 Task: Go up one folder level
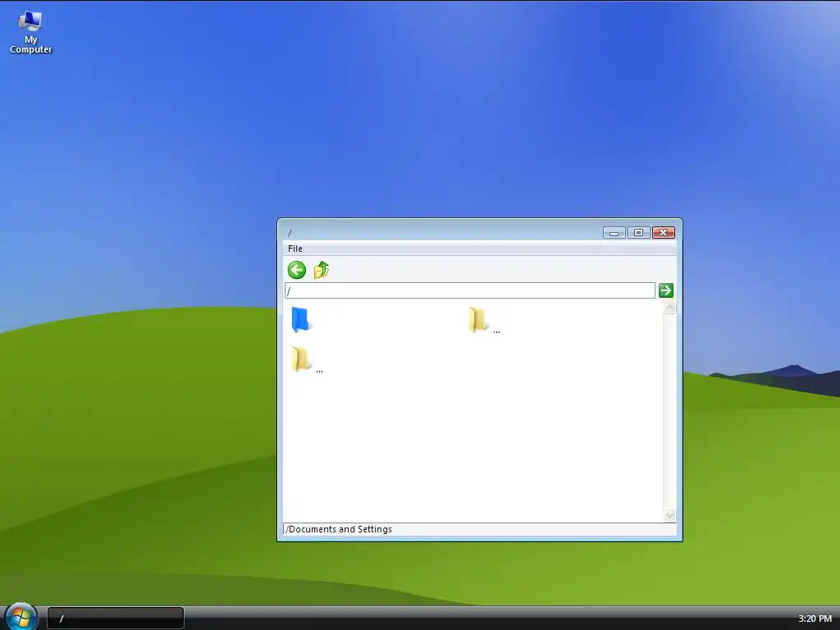pyautogui.click(x=322, y=270)
